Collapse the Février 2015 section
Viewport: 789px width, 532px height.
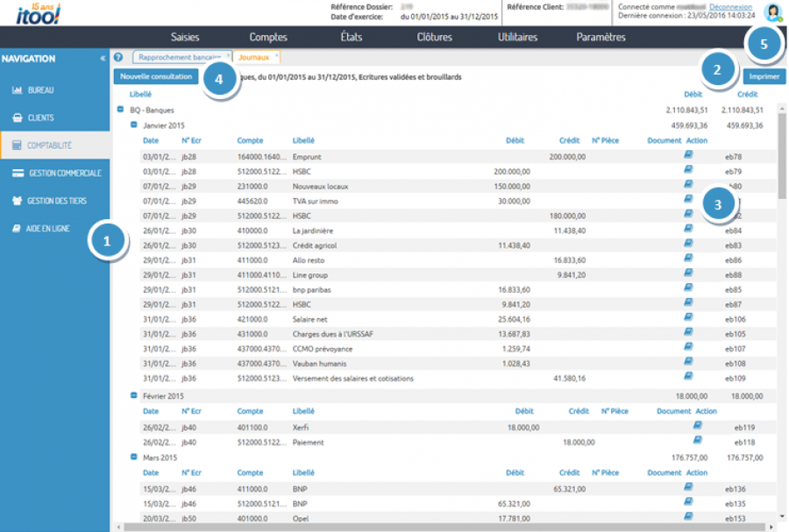point(133,395)
